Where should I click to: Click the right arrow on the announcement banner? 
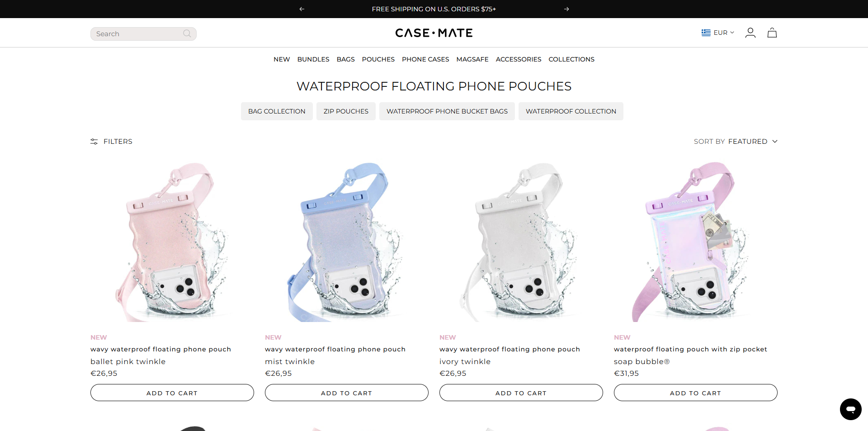tap(566, 9)
